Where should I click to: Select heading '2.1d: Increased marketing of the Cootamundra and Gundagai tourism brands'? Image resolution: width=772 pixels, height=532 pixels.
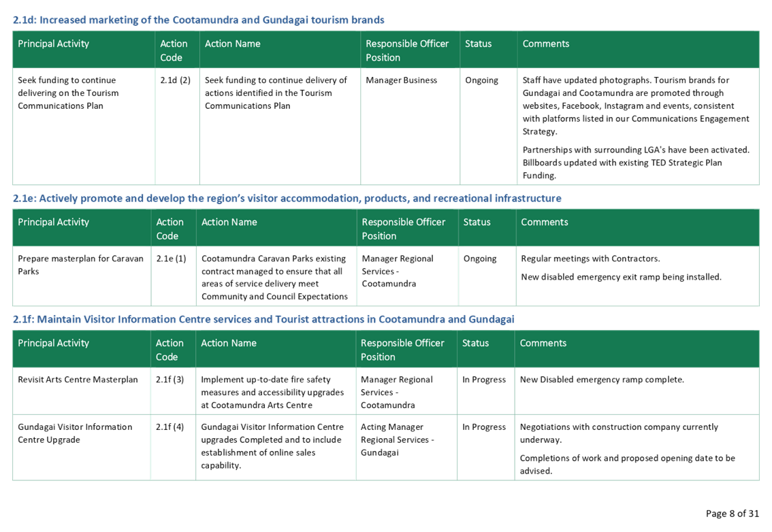[x=198, y=20]
